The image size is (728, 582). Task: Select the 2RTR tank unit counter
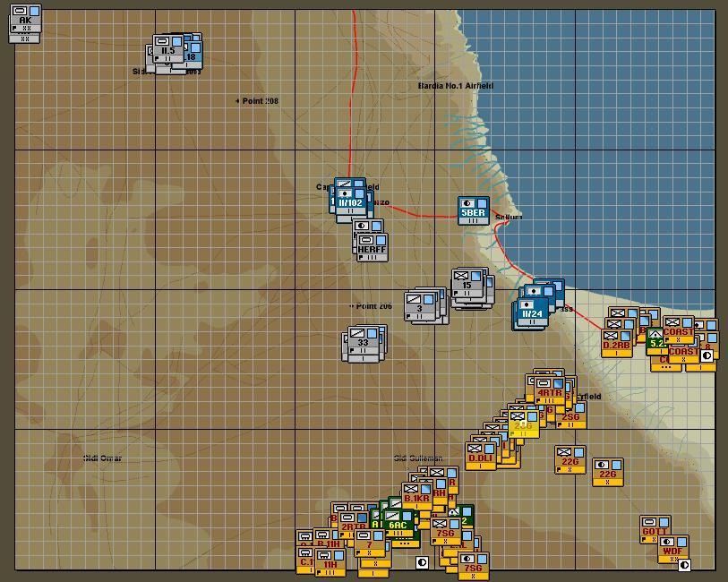click(x=354, y=526)
